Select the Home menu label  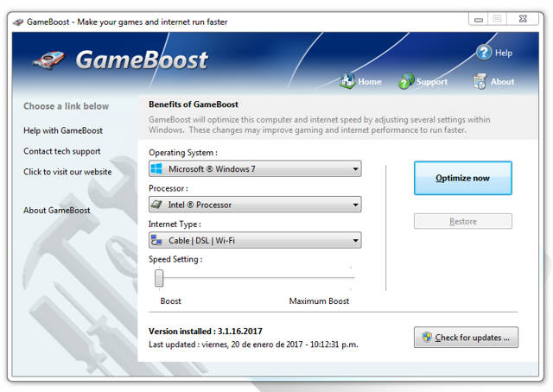(x=370, y=82)
